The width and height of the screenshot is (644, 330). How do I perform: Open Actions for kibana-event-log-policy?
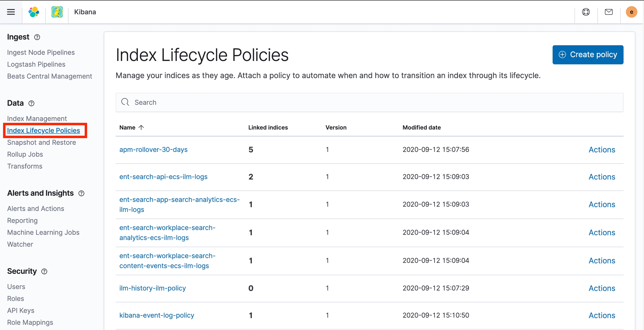coord(602,315)
